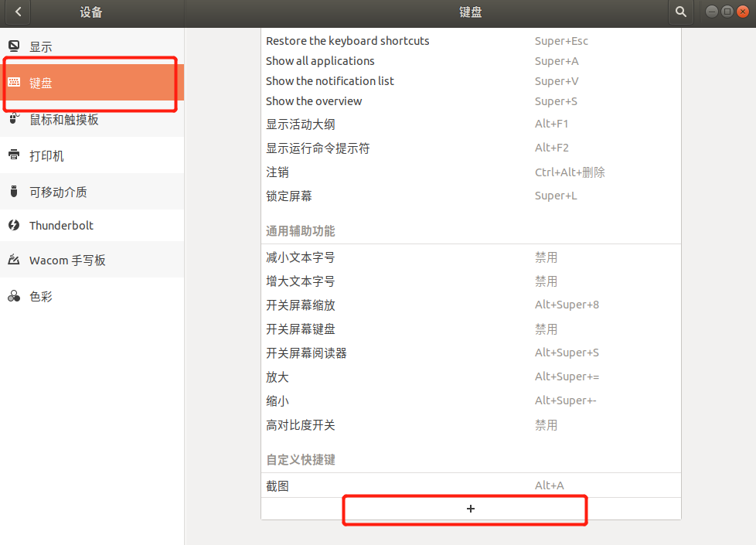
Task: Edit 减小文本字号 shortcut row
Action: tap(471, 257)
